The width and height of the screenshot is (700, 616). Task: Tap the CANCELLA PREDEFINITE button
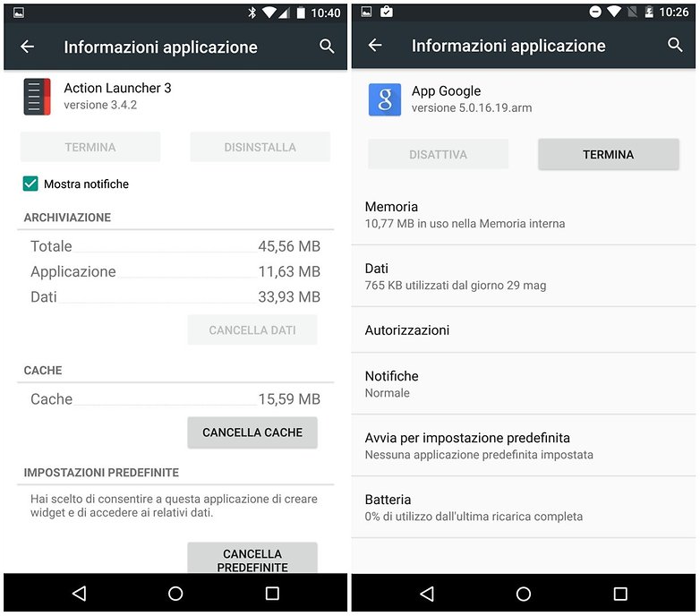coord(252,559)
